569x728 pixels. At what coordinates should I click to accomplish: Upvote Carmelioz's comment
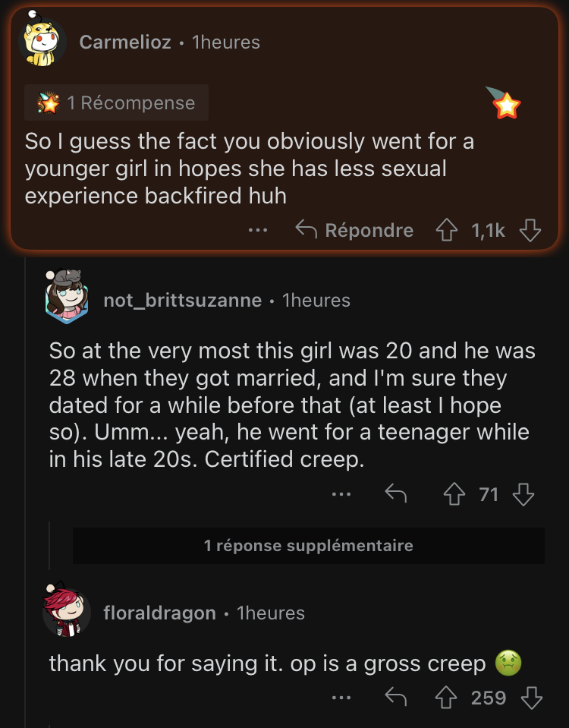[446, 230]
